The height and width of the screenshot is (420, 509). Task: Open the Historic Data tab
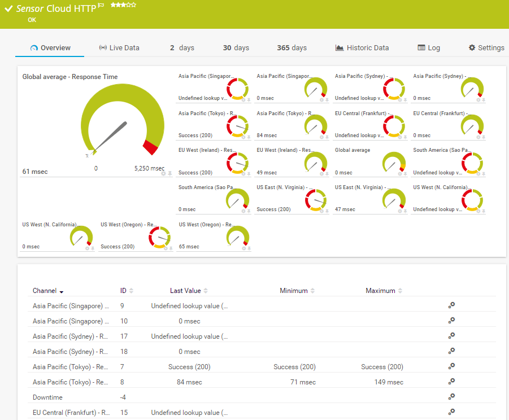pyautogui.click(x=362, y=48)
